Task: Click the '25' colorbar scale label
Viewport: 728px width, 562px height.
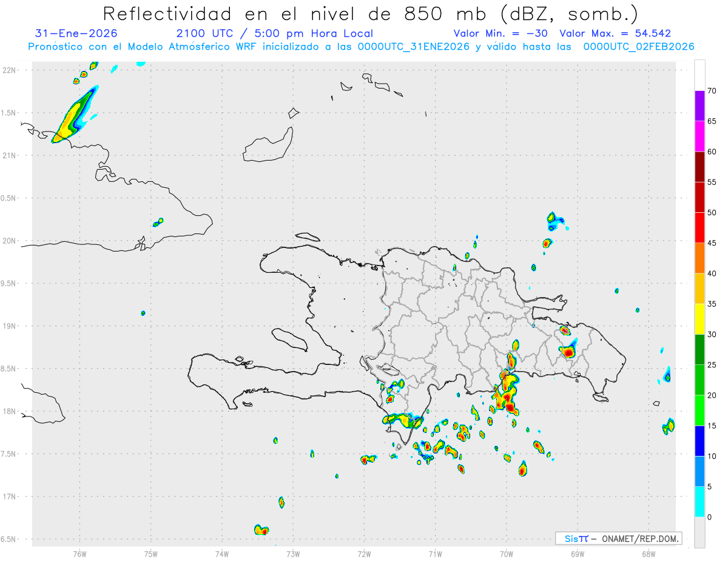Action: (x=712, y=365)
